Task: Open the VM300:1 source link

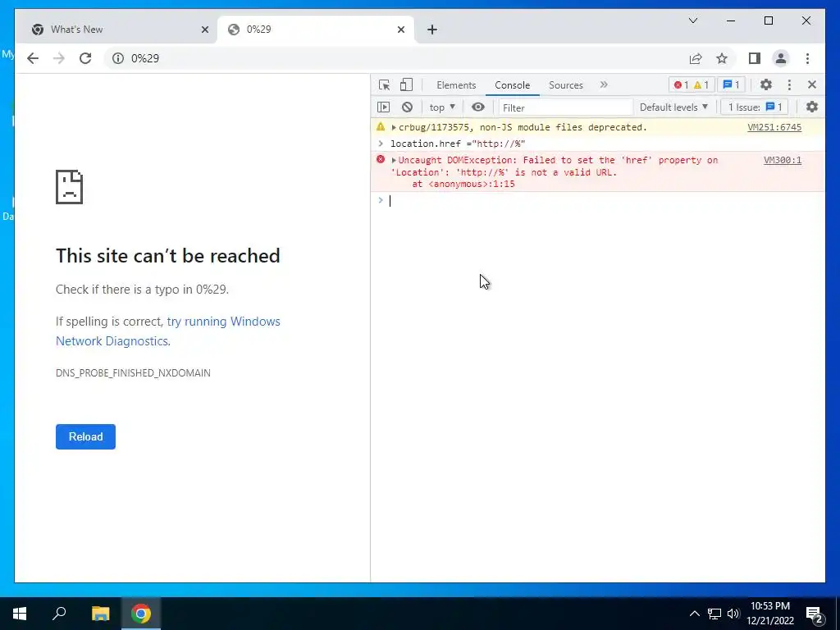Action: pyautogui.click(x=782, y=160)
